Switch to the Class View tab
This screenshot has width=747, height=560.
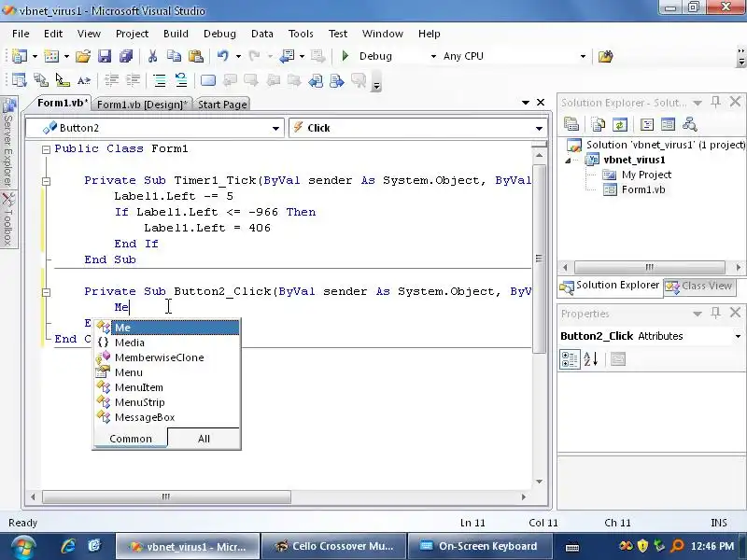click(698, 286)
